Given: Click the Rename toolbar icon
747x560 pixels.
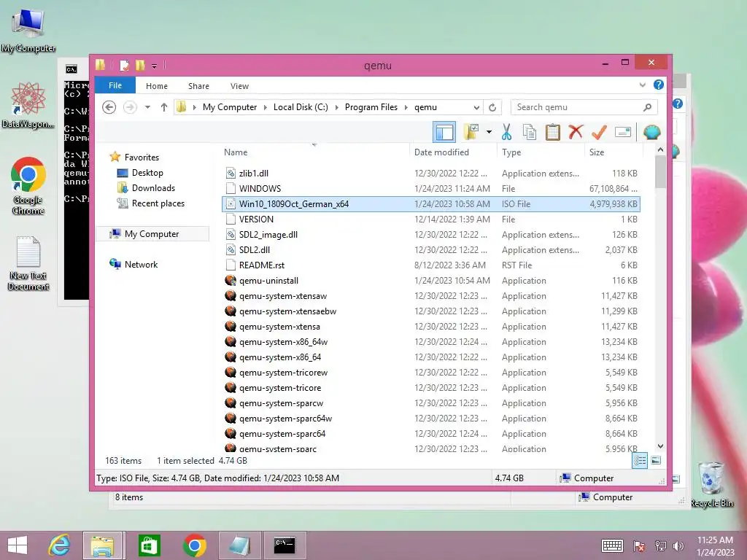Looking at the screenshot, I should tap(623, 132).
